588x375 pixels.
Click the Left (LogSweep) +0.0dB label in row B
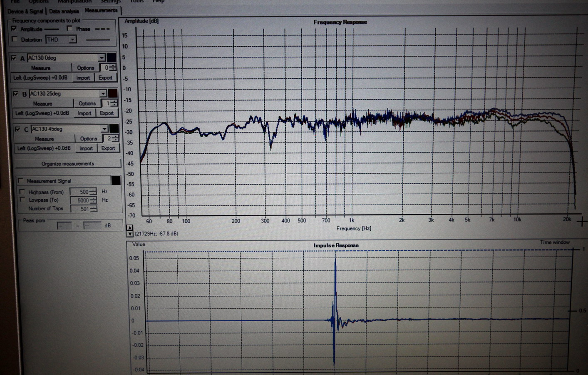point(42,113)
